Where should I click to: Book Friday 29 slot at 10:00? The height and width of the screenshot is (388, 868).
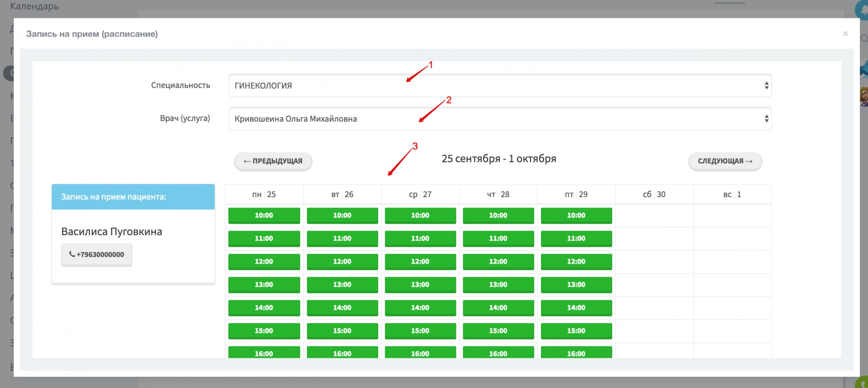click(576, 216)
